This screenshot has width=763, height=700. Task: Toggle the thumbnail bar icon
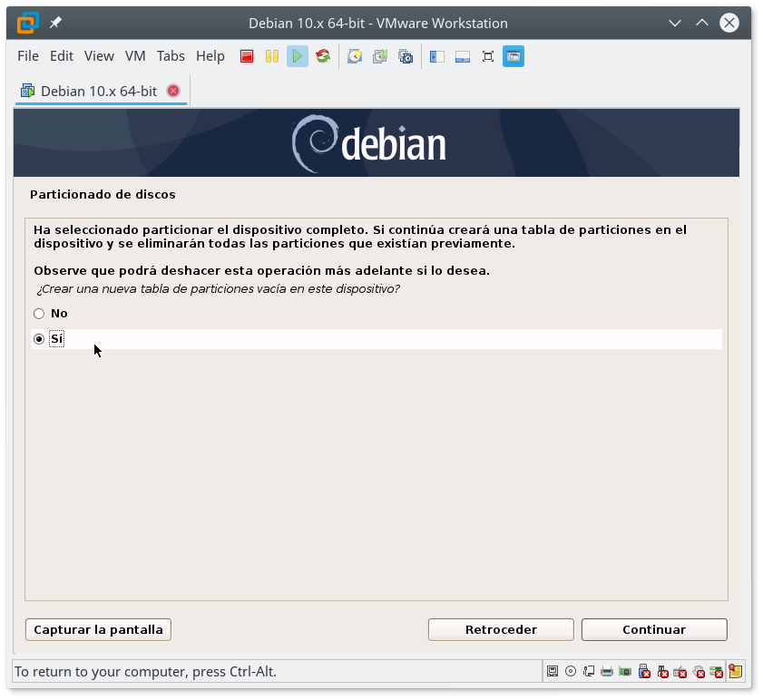tap(463, 57)
